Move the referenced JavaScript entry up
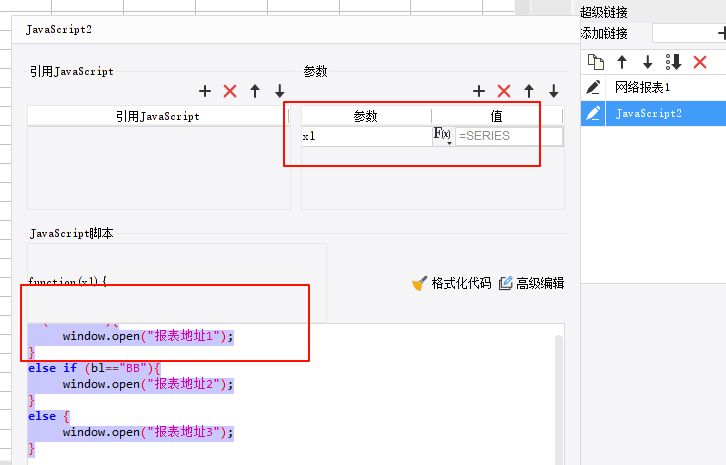Image resolution: width=726 pixels, height=465 pixels. (255, 91)
